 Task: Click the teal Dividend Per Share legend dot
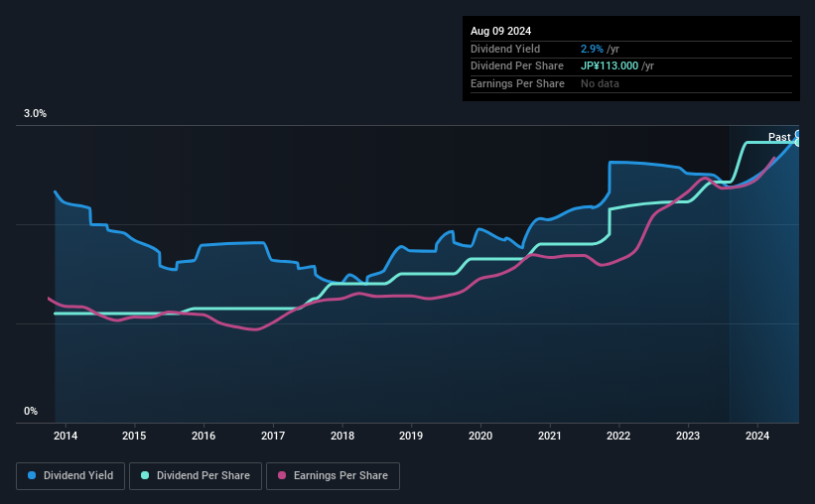point(145,475)
